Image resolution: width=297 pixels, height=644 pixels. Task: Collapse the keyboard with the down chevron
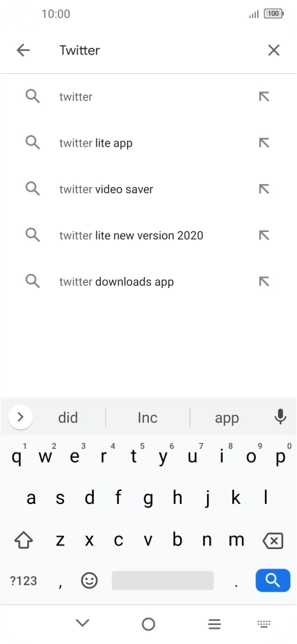83,623
